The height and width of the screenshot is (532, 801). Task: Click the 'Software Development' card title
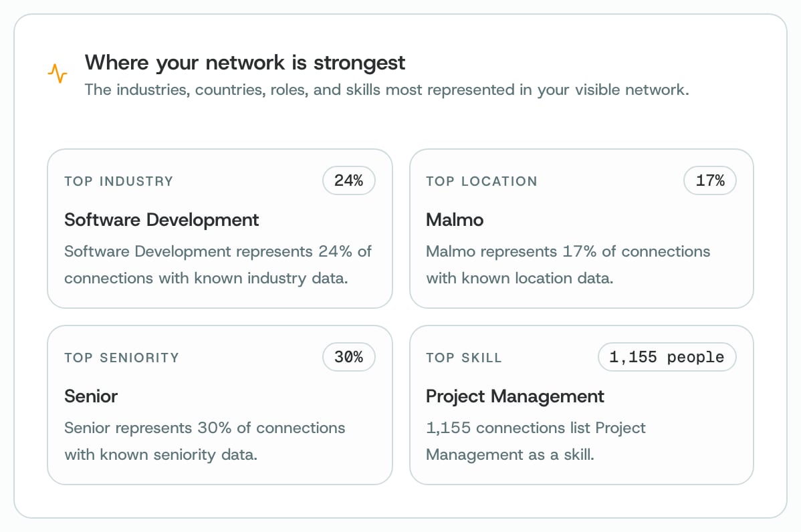tap(161, 220)
